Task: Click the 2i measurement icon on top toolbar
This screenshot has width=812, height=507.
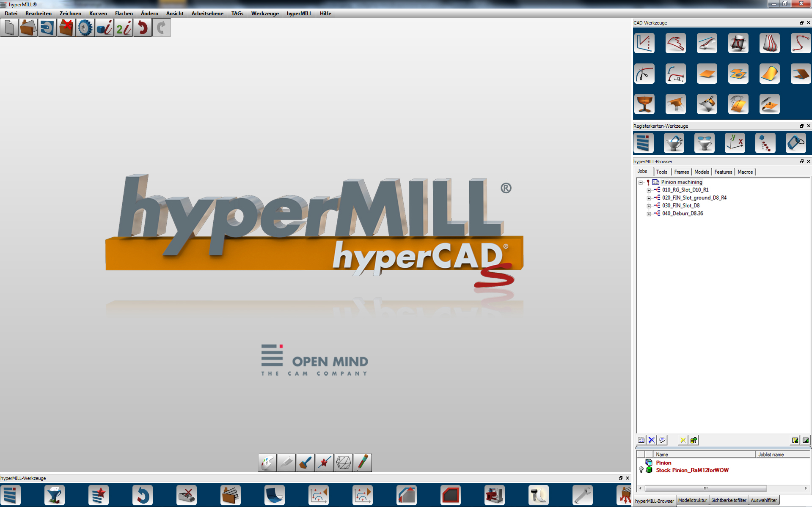Action: (x=123, y=27)
